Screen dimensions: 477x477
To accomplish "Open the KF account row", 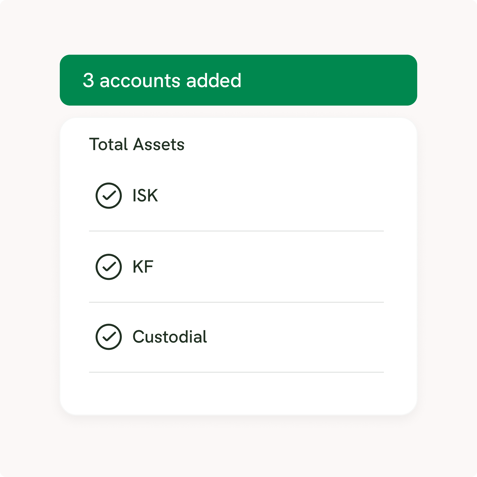I will 236,267.
